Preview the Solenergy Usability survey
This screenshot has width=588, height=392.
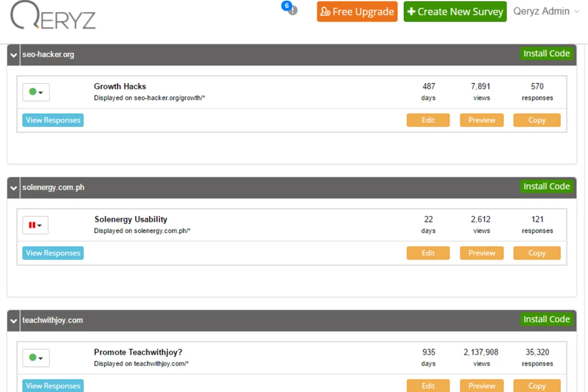[482, 253]
